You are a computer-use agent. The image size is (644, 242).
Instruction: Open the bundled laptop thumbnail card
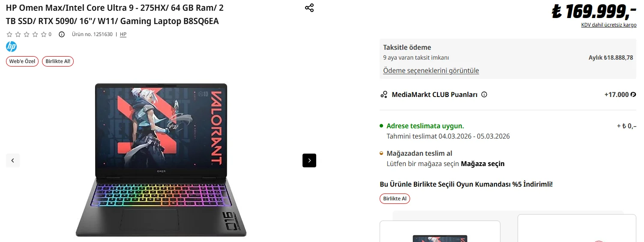[x=440, y=231]
